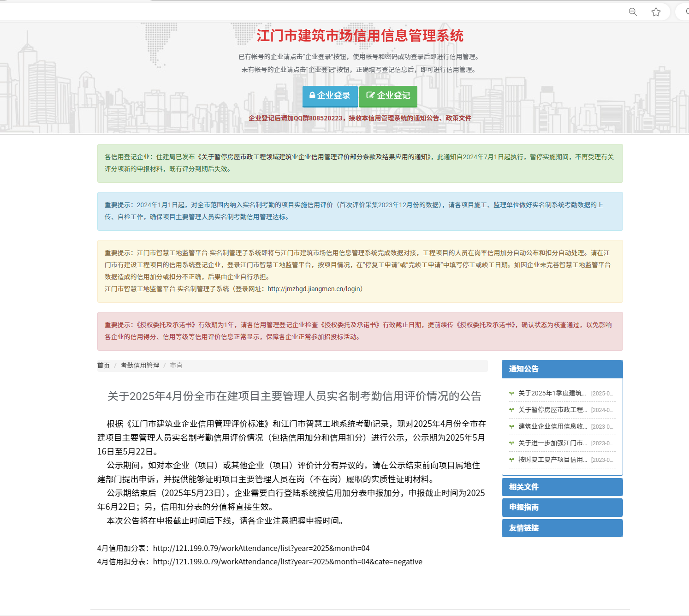
Task: Click sprout icon beside 建筑企业信用信息收
Action: 511,426
